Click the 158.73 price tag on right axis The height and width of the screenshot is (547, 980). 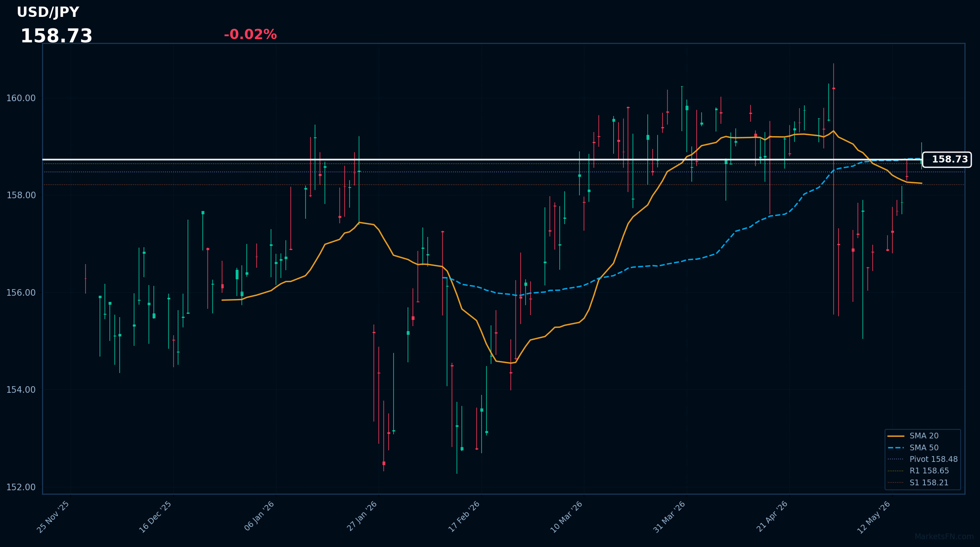(x=947, y=160)
